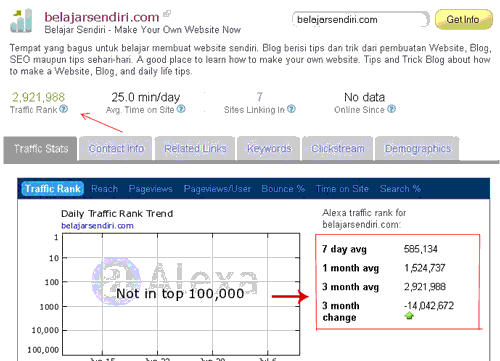Open the belajarsendiri.com title link
This screenshot has height=361, width=500.
click(102, 17)
